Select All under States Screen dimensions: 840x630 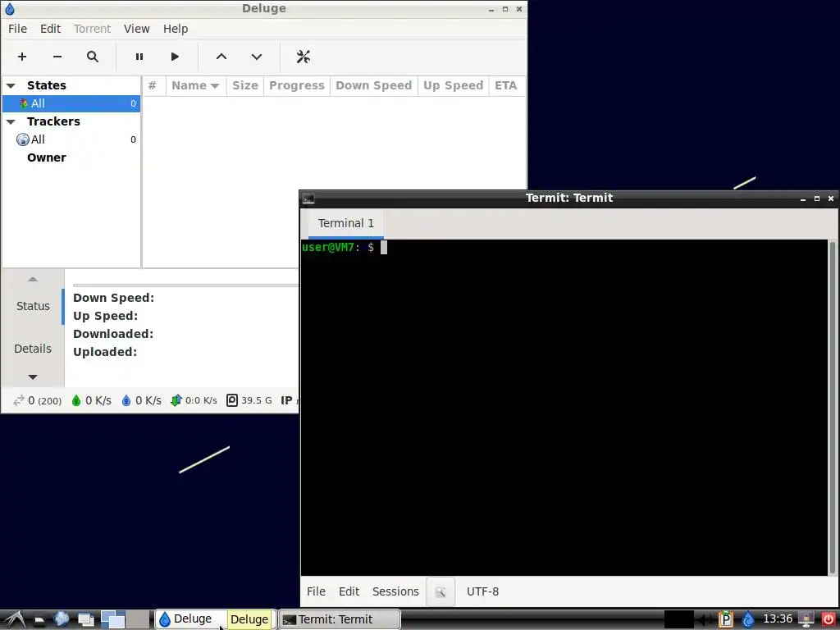coord(71,103)
